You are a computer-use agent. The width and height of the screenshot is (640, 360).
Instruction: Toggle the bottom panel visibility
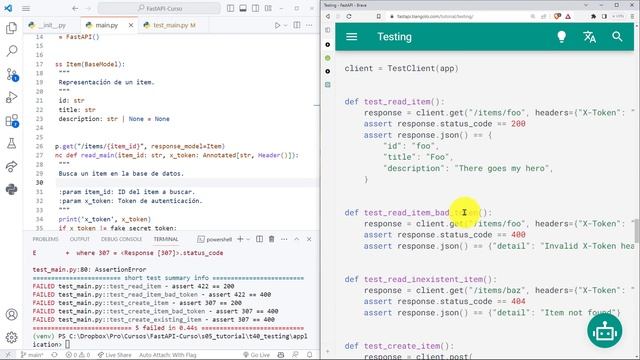point(243,8)
